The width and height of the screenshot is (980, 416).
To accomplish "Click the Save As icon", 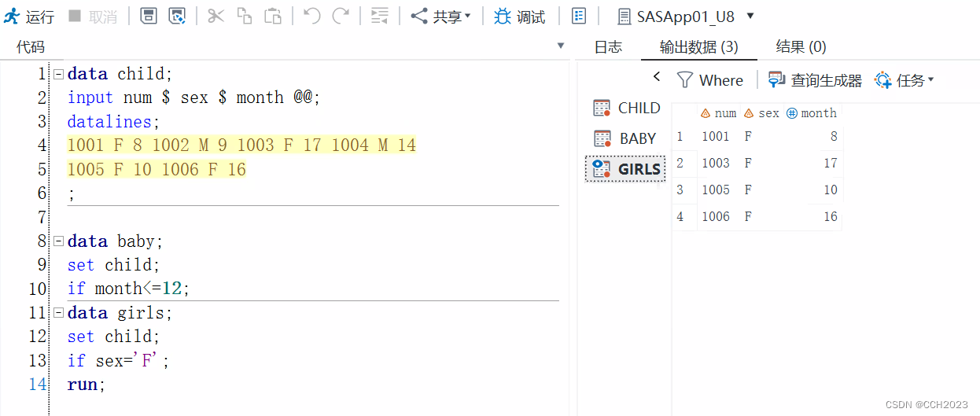I will [178, 16].
